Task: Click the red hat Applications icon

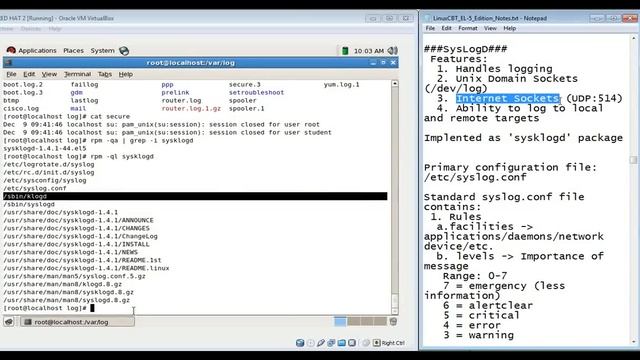Action: coord(11,50)
